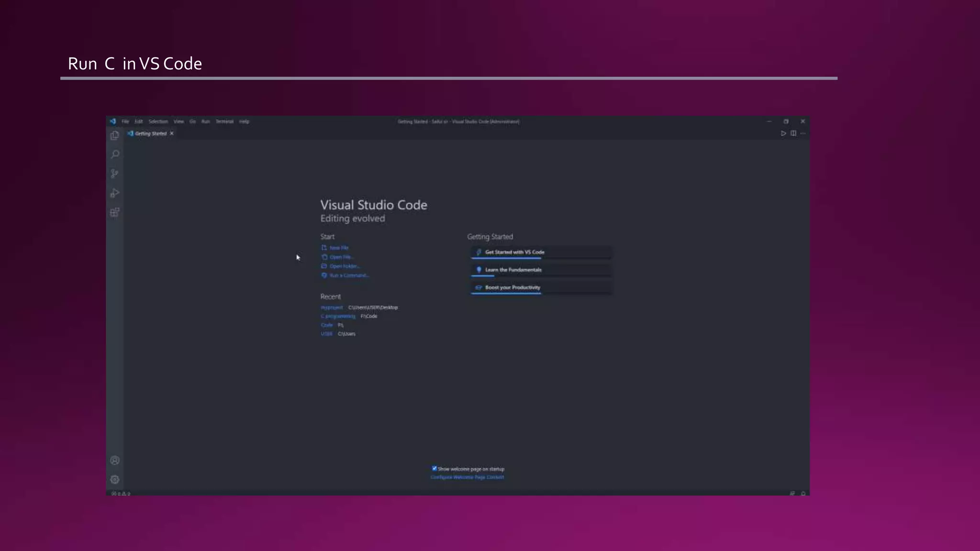Open the More Actions ellipsis in editor toolbar

click(x=803, y=133)
